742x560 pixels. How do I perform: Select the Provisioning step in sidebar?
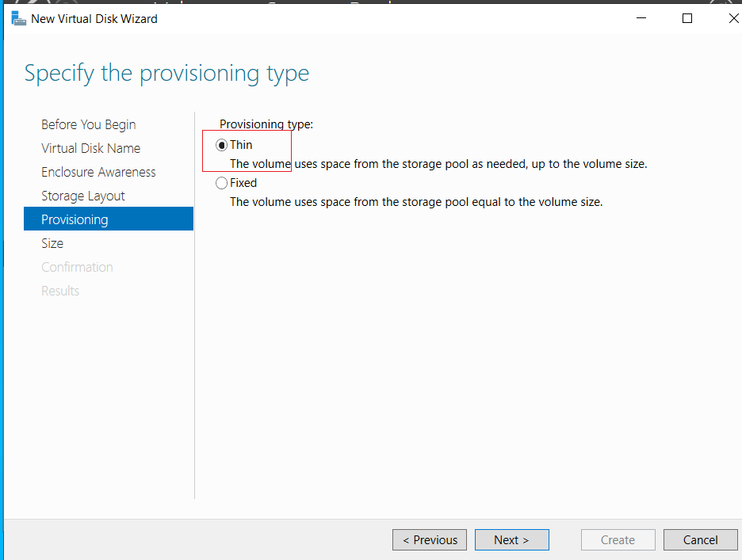click(109, 219)
